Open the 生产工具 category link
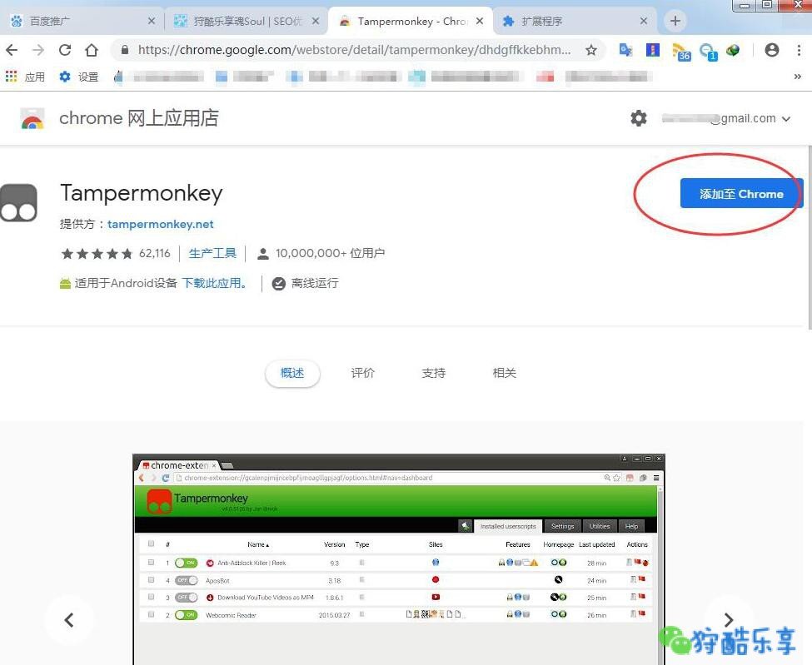812x665 pixels. [213, 253]
